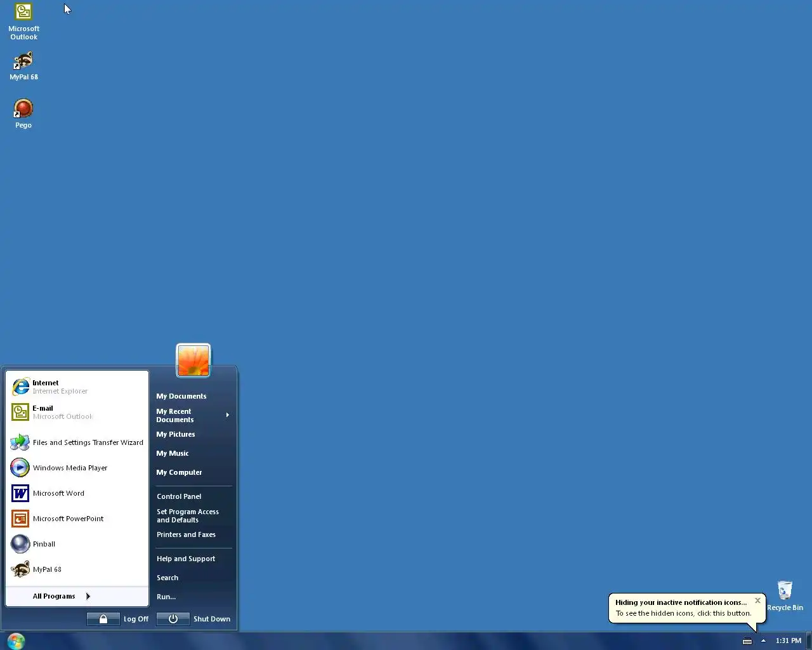The height and width of the screenshot is (650, 812).
Task: Click the Shut Down power icon
Action: point(173,619)
